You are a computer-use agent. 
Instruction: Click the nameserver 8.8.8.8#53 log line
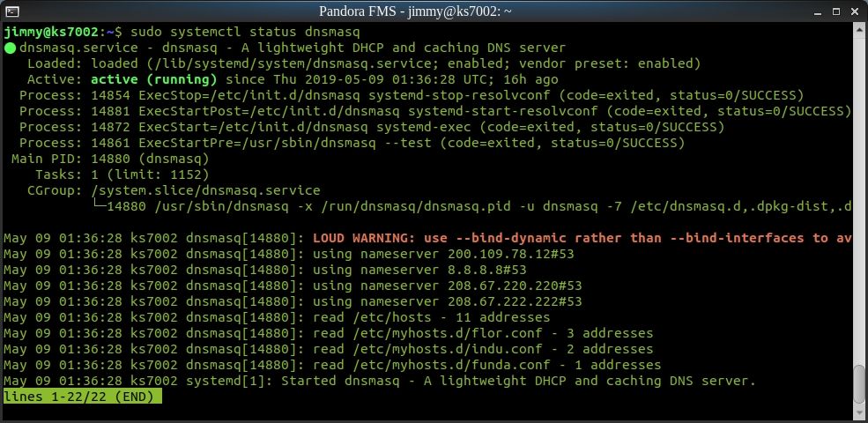(419, 270)
